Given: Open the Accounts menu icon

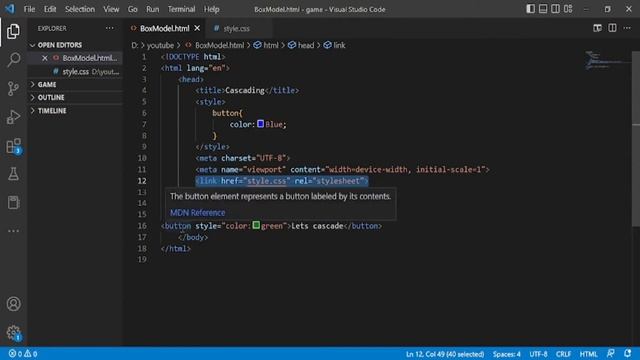Looking at the screenshot, I should coord(13,304).
